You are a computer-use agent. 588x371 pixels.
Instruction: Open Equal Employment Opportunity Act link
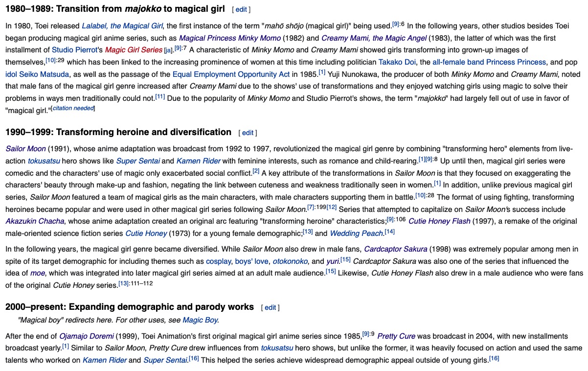click(231, 74)
